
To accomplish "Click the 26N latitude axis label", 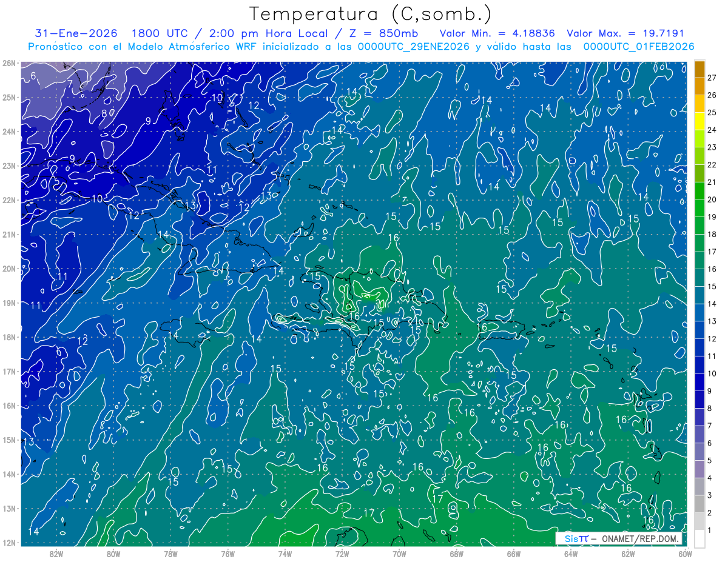I will coord(9,63).
